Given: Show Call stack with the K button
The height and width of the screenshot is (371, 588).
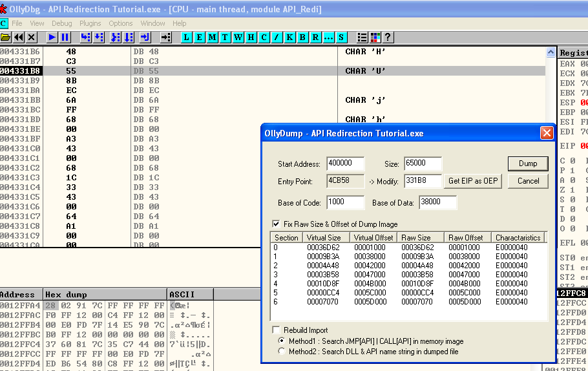Looking at the screenshot, I should coord(289,37).
